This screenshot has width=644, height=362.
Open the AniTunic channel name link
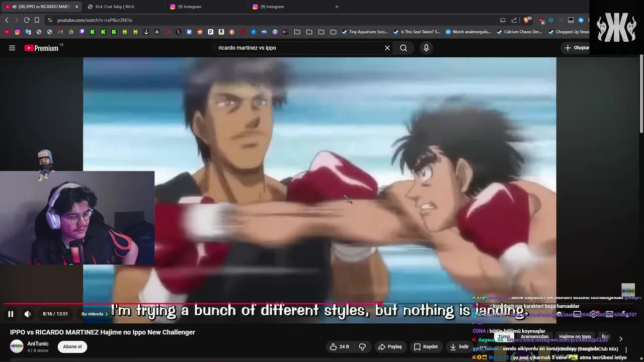38,344
